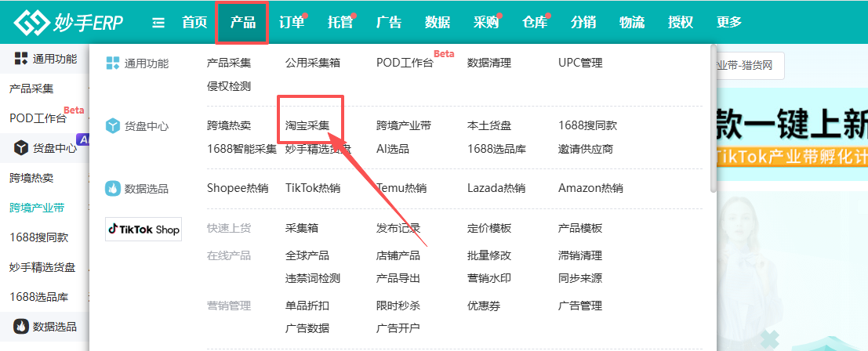
Task: Open 营销水印
Action: coord(489,278)
